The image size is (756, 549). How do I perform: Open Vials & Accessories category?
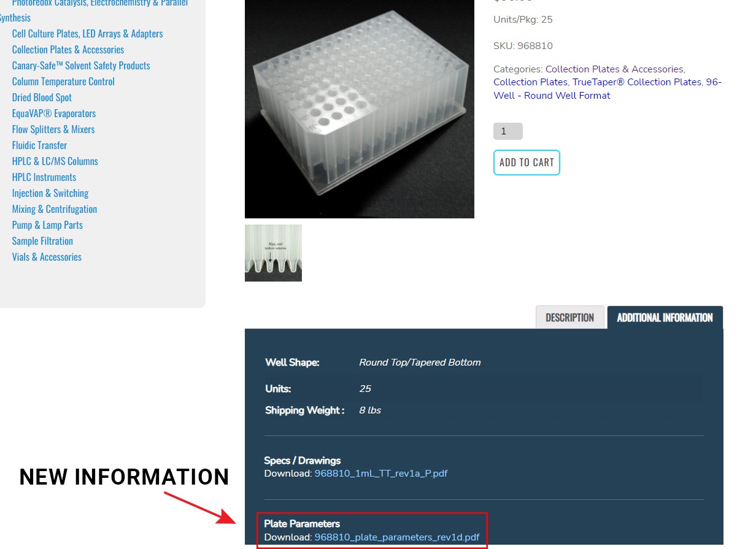point(47,257)
